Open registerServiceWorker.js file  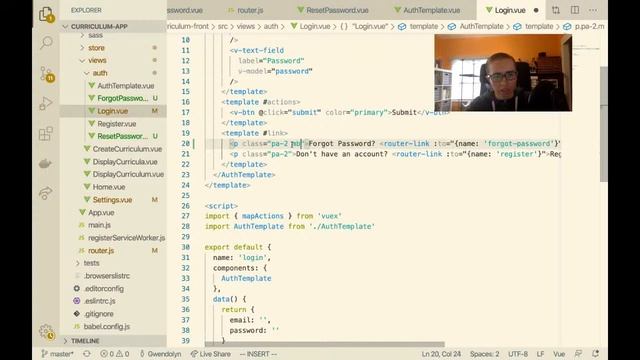127,238
